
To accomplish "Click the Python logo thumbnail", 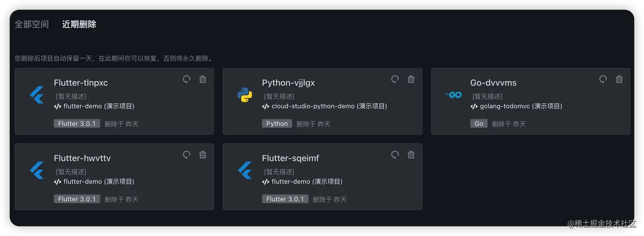I will (245, 95).
